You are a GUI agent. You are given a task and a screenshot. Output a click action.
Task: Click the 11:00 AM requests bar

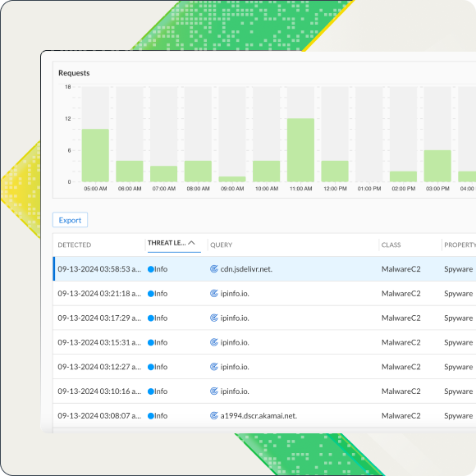(x=301, y=150)
